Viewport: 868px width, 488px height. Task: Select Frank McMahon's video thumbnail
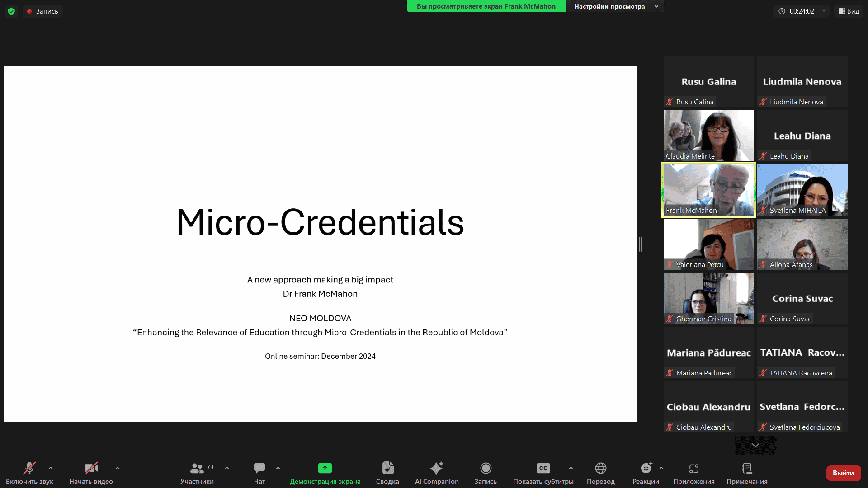tap(708, 190)
